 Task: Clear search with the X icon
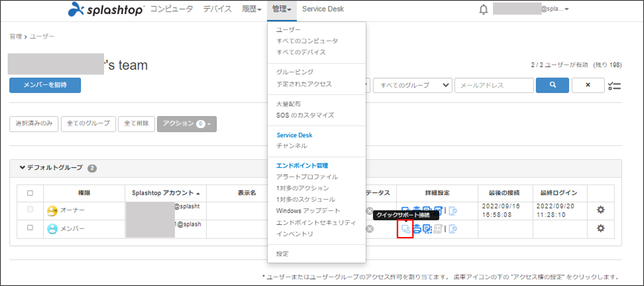point(588,85)
